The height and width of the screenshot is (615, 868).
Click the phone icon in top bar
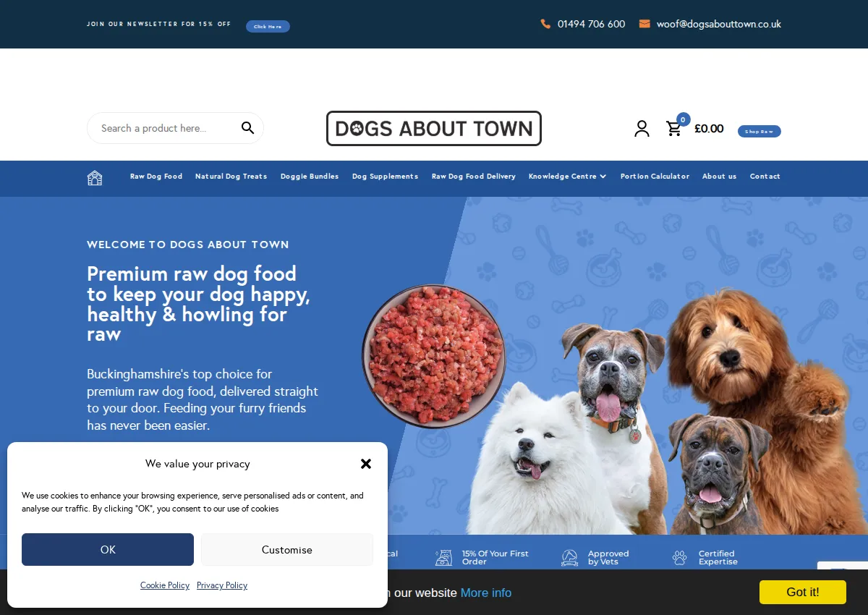(545, 24)
